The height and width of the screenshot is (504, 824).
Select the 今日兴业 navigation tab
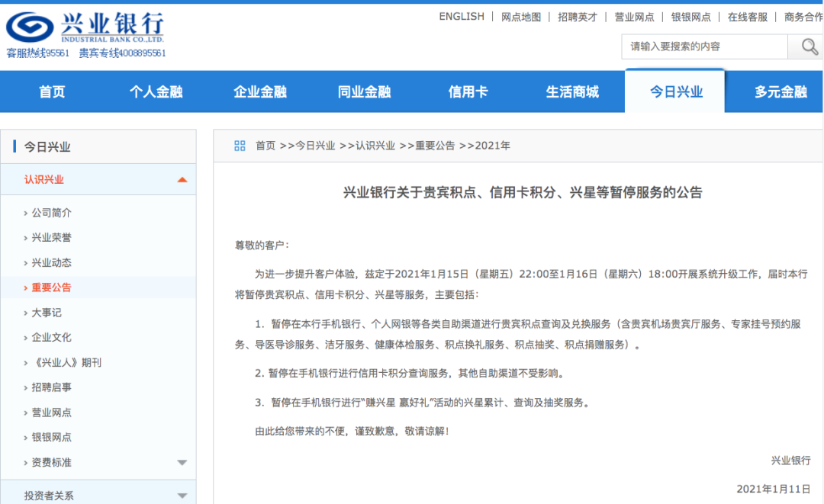675,91
